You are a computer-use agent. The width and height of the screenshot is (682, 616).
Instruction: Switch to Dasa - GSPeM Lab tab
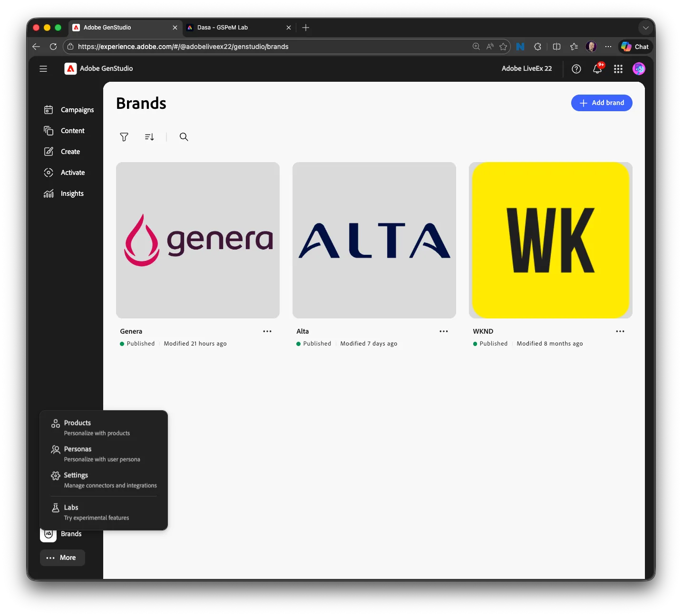click(x=239, y=28)
